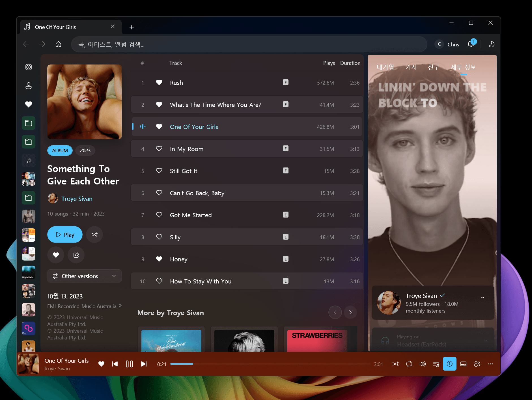Skip to the previous track

pyautogui.click(x=115, y=364)
